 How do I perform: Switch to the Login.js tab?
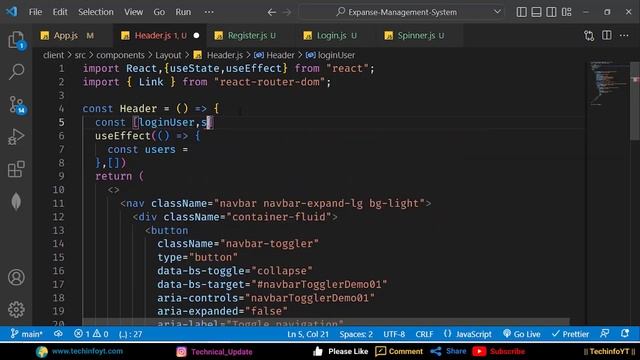[x=331, y=36]
